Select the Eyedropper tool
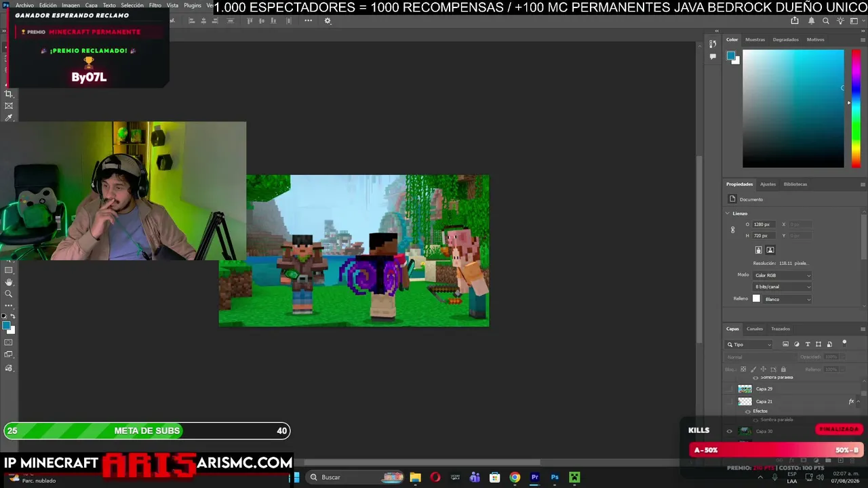The width and height of the screenshot is (868, 488). pyautogui.click(x=9, y=118)
